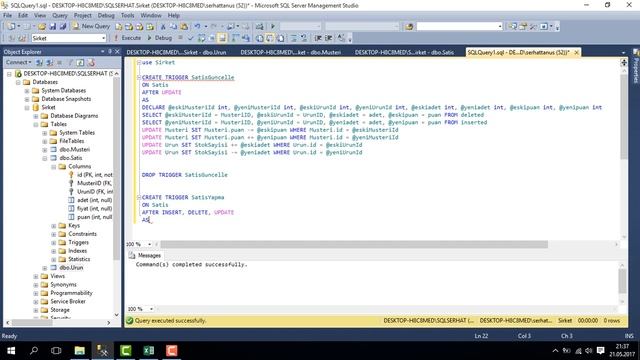Select the adet column in dbo.Satis
640x360 pixels.
coord(94,200)
